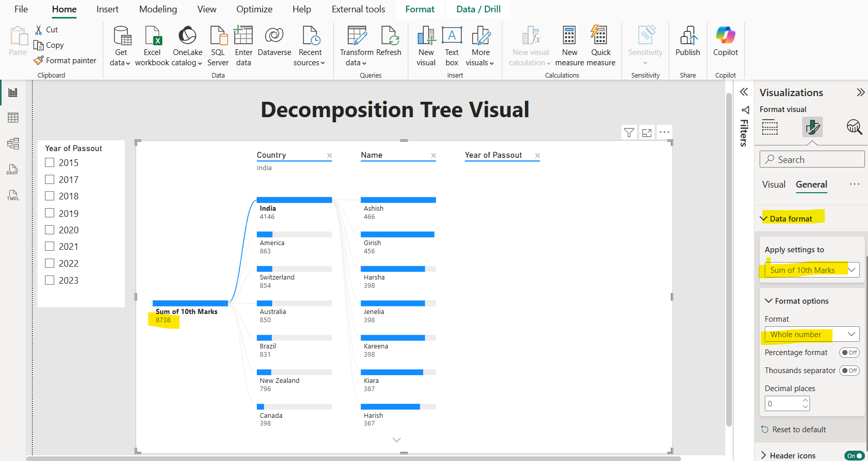Turn on Percentage format toggle
The height and width of the screenshot is (461, 868).
849,353
